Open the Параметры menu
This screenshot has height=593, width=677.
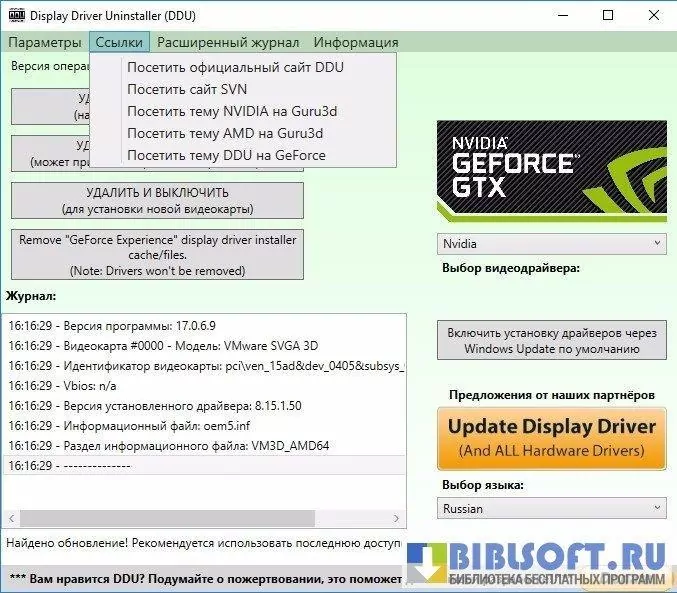pyautogui.click(x=44, y=42)
